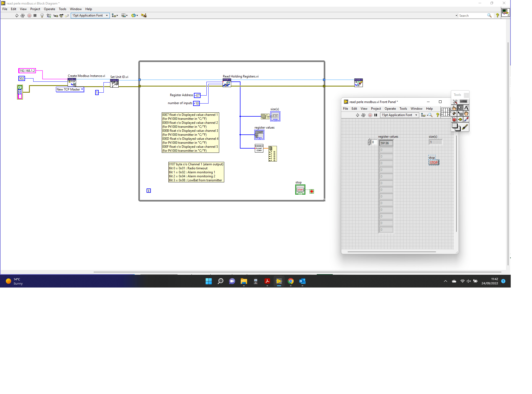This screenshot has width=532, height=394.
Task: Open Front Panel font dropdown
Action: [x=400, y=115]
